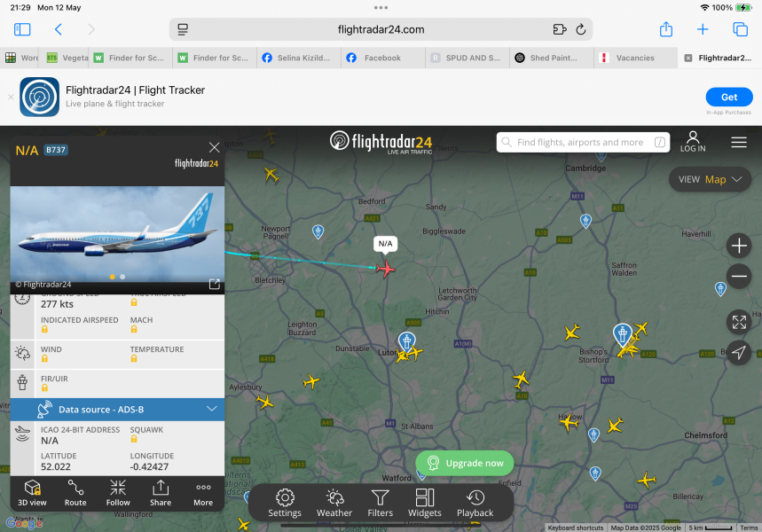Click Upgrade now button
762x532 pixels.
465,463
